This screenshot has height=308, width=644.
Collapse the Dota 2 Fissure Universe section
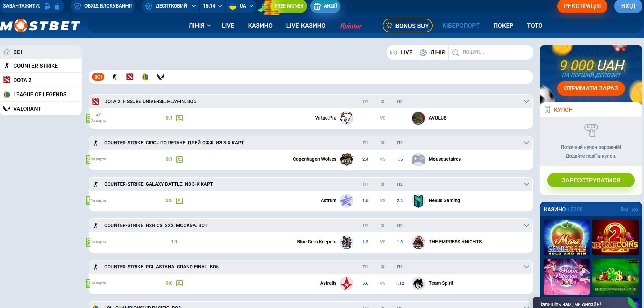[x=526, y=101]
